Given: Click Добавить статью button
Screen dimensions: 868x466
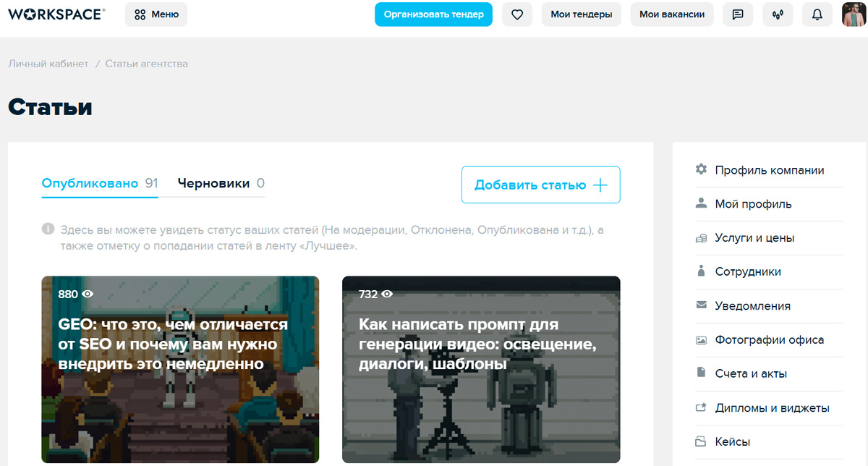Looking at the screenshot, I should pos(540,185).
